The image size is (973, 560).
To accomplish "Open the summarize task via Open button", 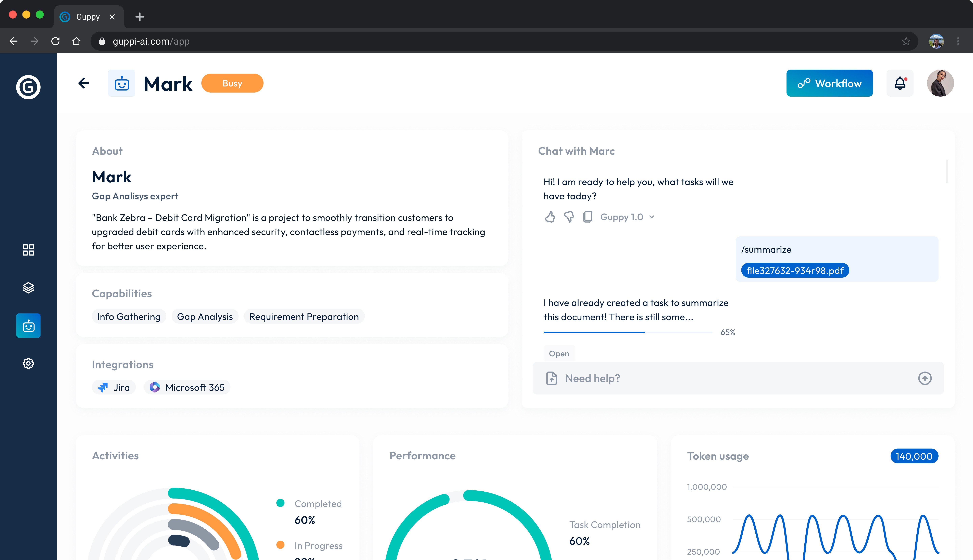I will [x=559, y=353].
